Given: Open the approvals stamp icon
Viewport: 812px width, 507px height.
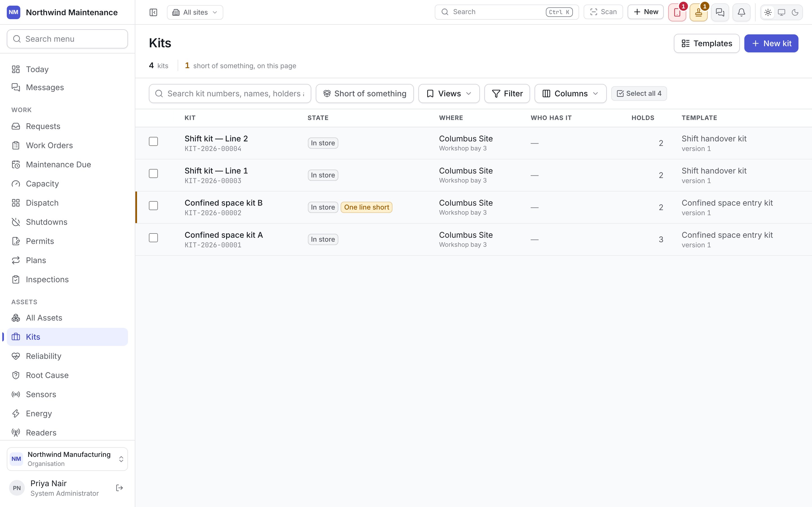Looking at the screenshot, I should pos(699,12).
